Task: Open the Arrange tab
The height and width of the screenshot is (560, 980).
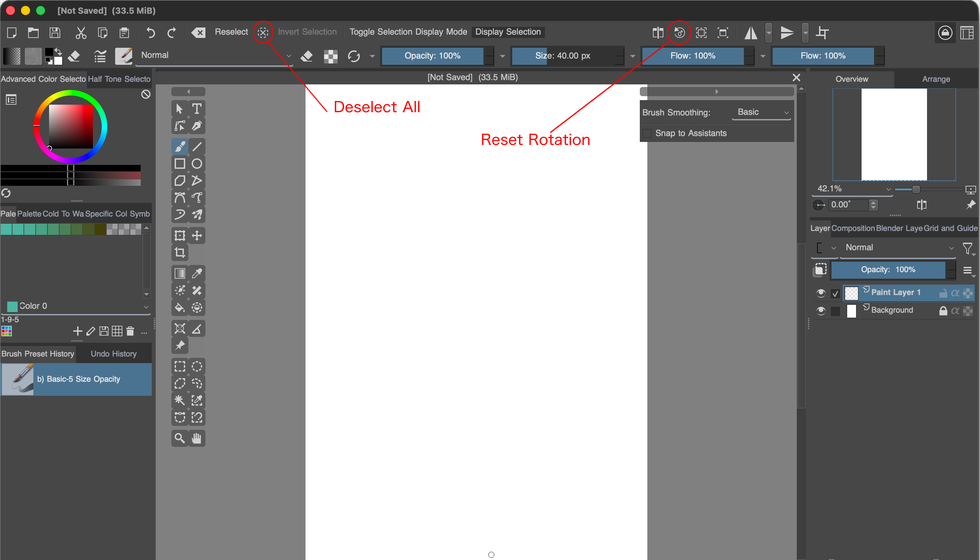Action: [x=936, y=79]
